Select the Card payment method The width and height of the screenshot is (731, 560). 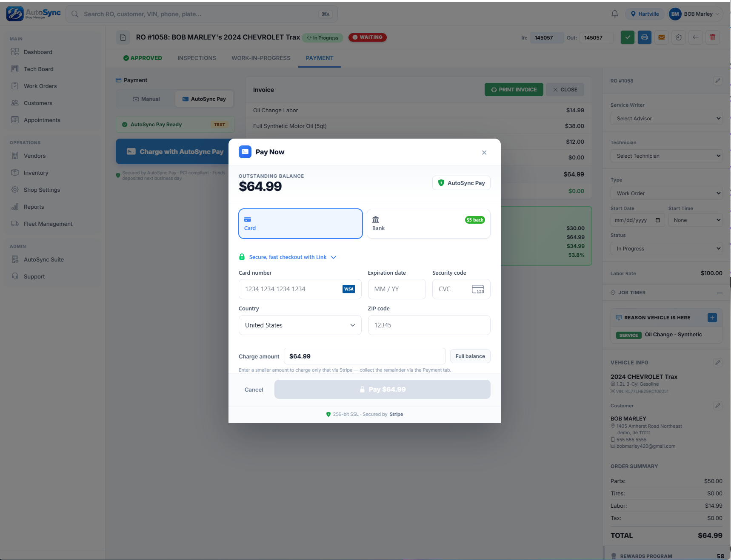tap(300, 224)
